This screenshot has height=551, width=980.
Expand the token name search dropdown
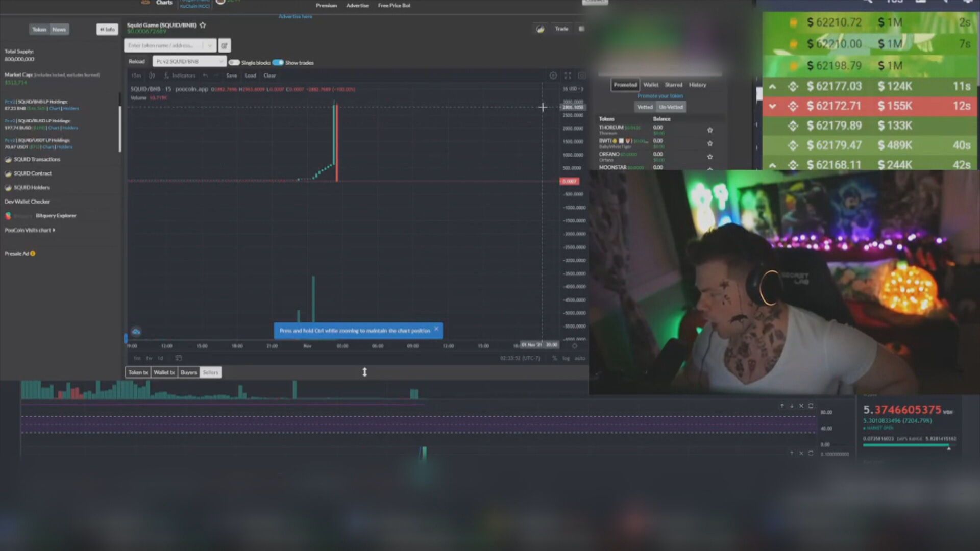tap(210, 45)
